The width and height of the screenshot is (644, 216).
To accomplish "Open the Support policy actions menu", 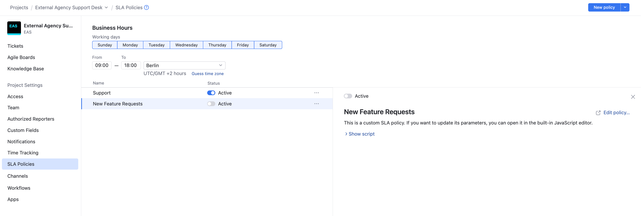I will tap(316, 93).
